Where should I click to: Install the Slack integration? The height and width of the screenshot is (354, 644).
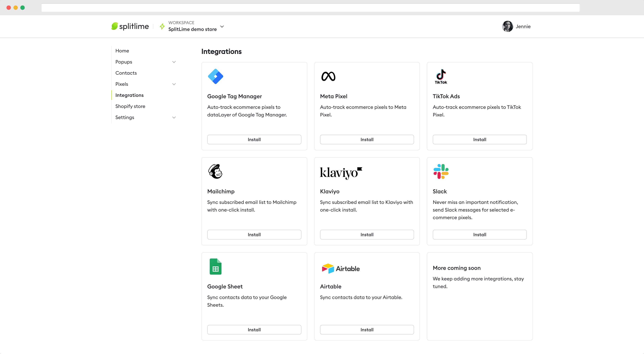(x=479, y=235)
